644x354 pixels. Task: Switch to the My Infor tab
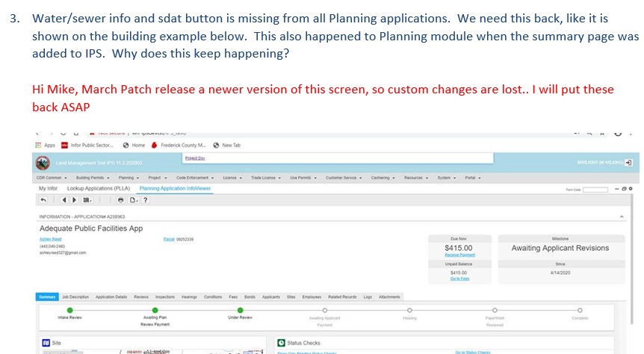coord(48,188)
